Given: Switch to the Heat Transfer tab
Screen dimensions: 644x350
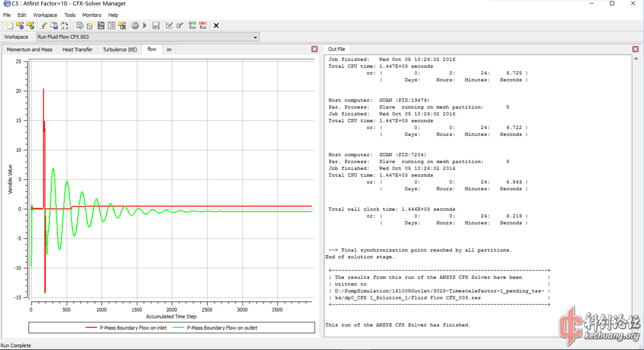Looking at the screenshot, I should (77, 49).
